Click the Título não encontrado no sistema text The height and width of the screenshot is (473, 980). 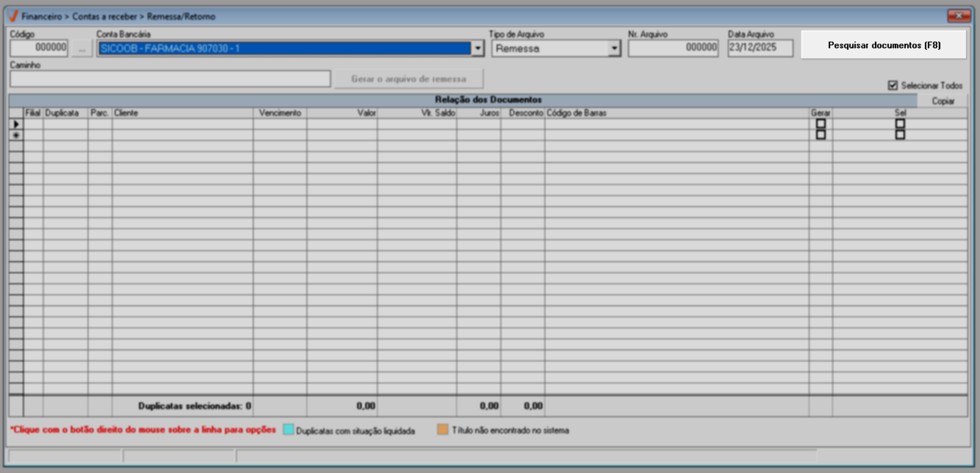coord(510,430)
